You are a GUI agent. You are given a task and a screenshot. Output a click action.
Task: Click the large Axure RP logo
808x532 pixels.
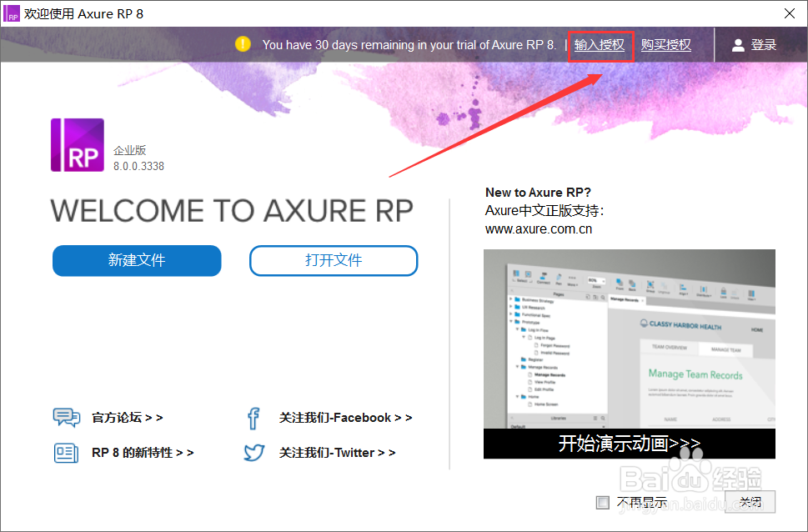click(x=78, y=145)
